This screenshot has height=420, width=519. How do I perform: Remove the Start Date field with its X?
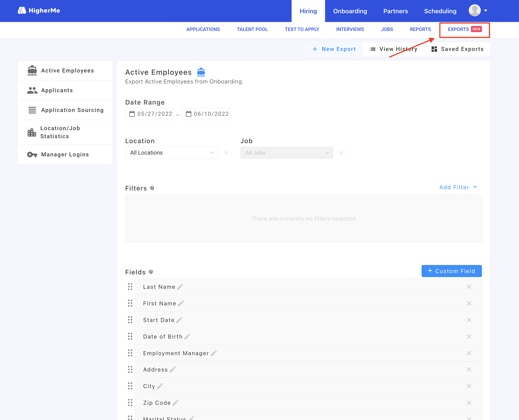point(469,320)
